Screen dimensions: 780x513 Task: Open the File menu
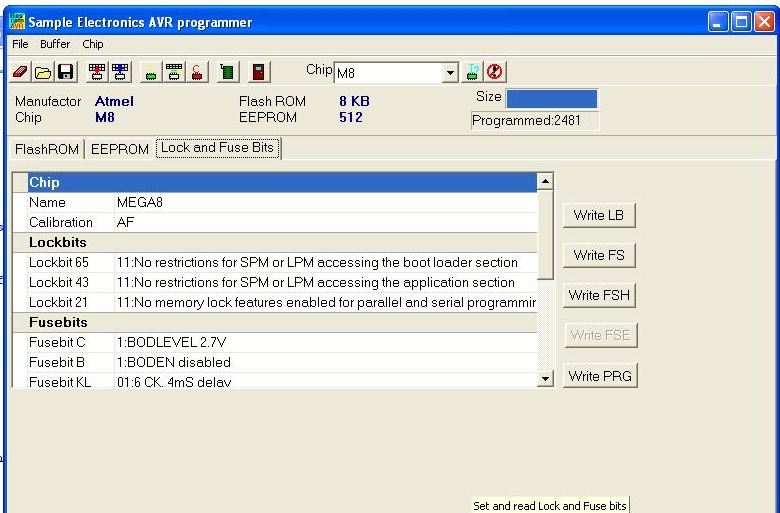tap(20, 44)
